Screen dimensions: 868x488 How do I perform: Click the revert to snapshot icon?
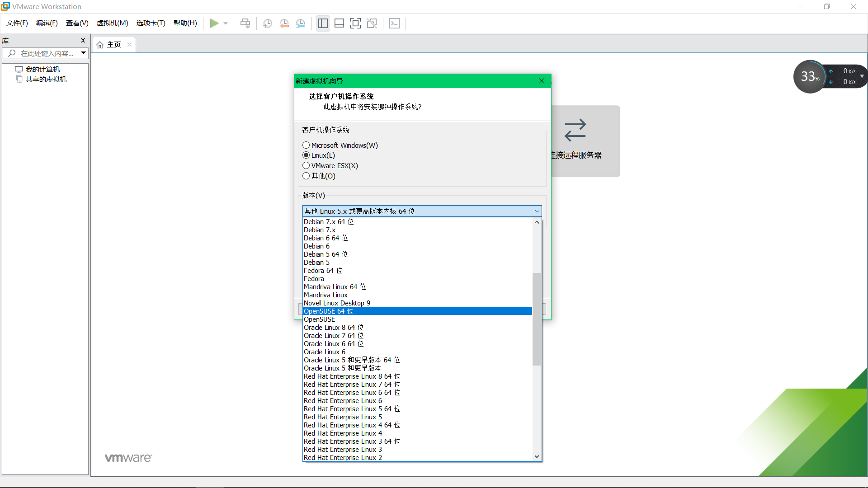click(x=284, y=23)
